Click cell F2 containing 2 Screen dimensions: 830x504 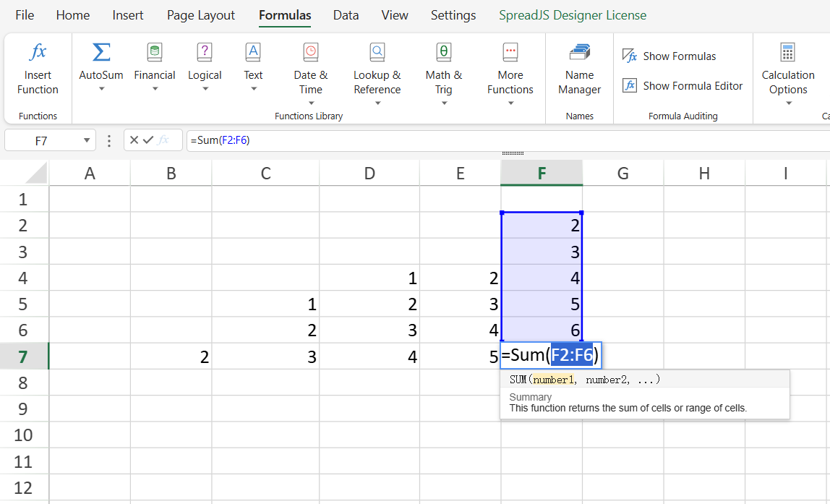(x=542, y=226)
